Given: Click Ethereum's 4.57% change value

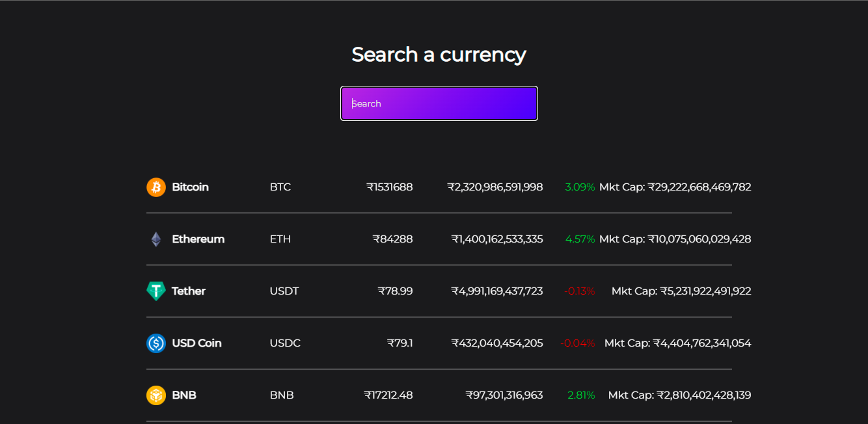Looking at the screenshot, I should pos(580,239).
